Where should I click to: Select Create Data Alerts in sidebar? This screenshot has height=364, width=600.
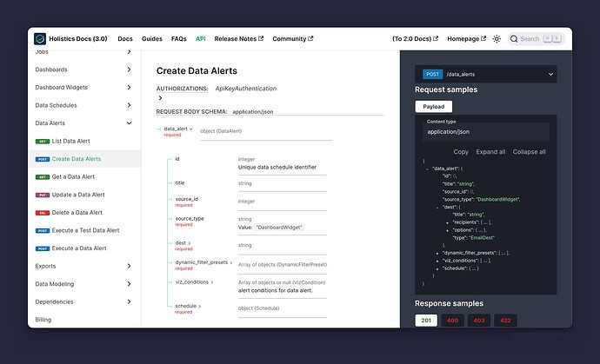[x=77, y=159]
